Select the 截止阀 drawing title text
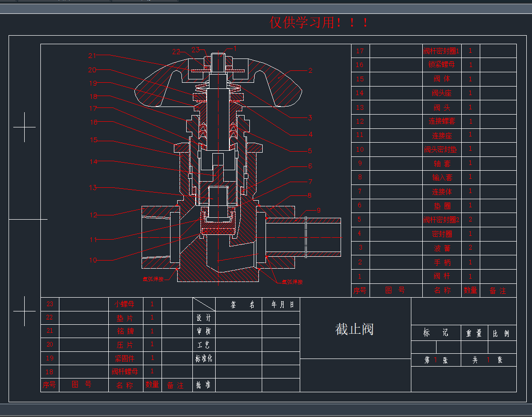This screenshot has width=532, height=417. pos(354,329)
